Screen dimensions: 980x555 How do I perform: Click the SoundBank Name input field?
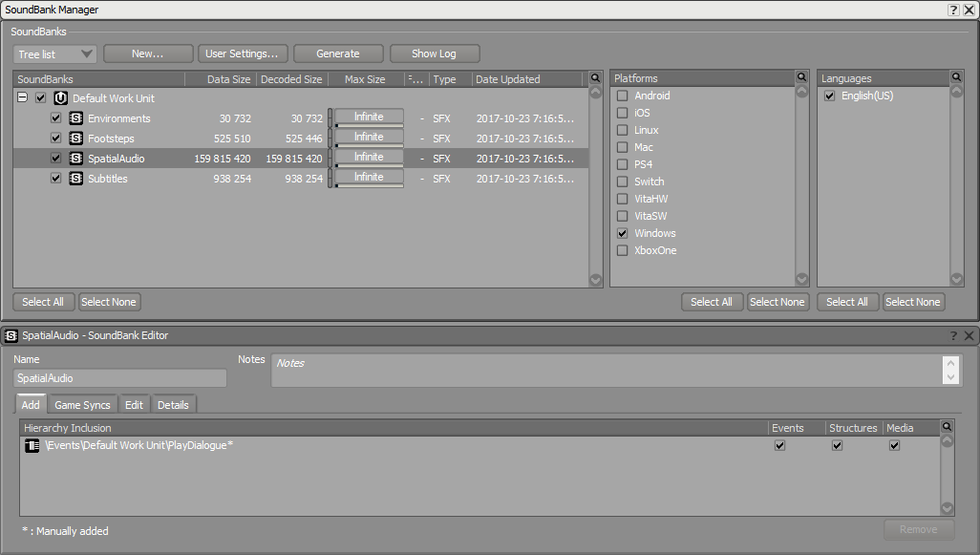(120, 378)
